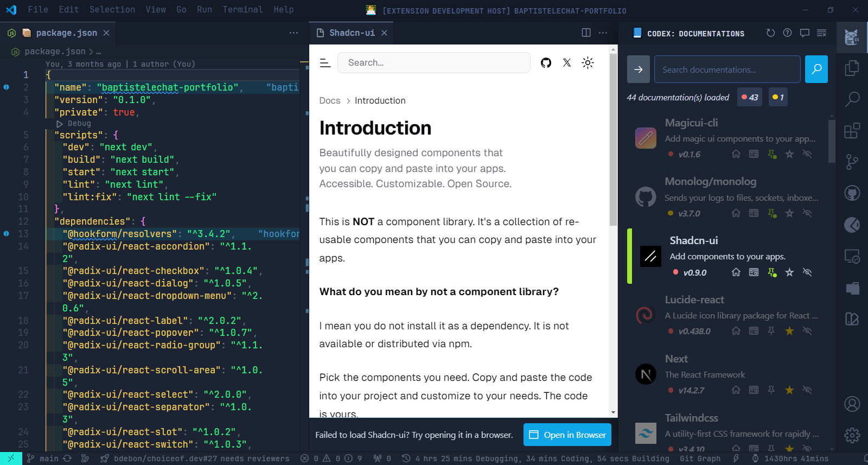
Task: Open Git Graph from status bar
Action: 700,458
